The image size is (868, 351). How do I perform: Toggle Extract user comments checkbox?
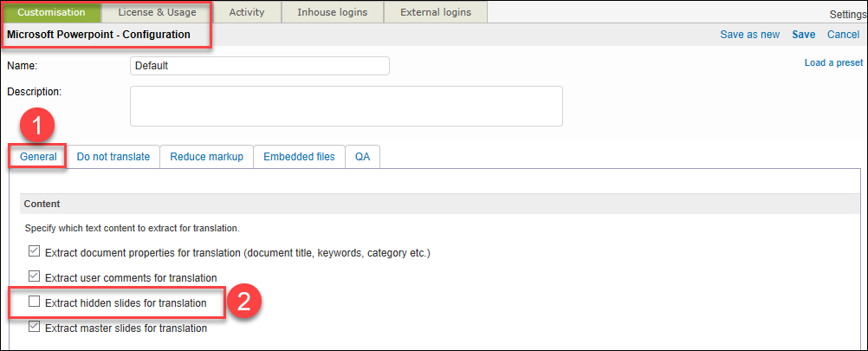pos(34,277)
